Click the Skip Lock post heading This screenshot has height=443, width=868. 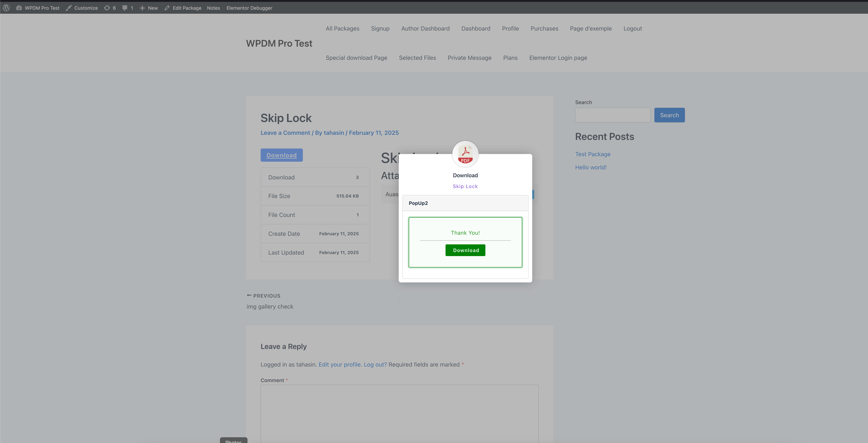pos(286,118)
